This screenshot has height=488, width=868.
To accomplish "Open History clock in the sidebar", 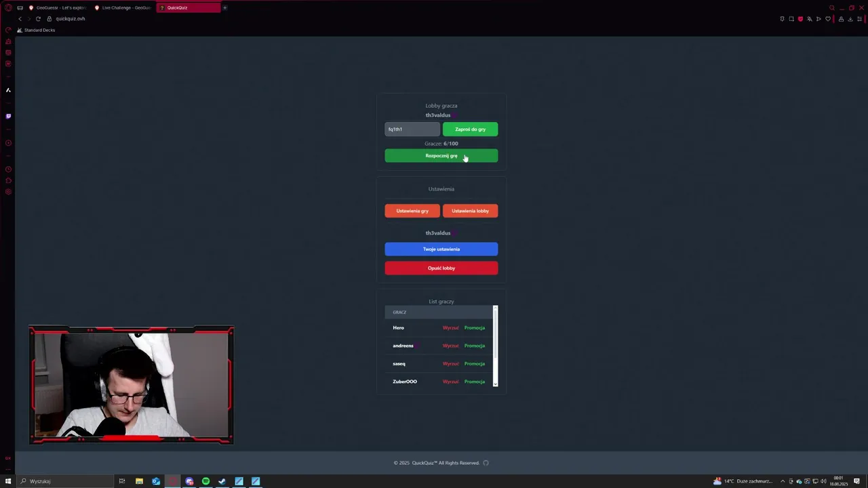I will tap(8, 169).
